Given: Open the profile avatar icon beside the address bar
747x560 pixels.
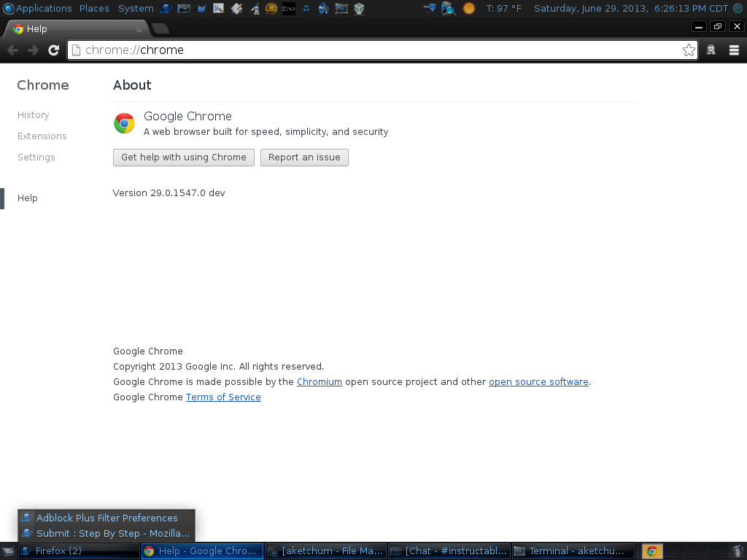Looking at the screenshot, I should [711, 50].
